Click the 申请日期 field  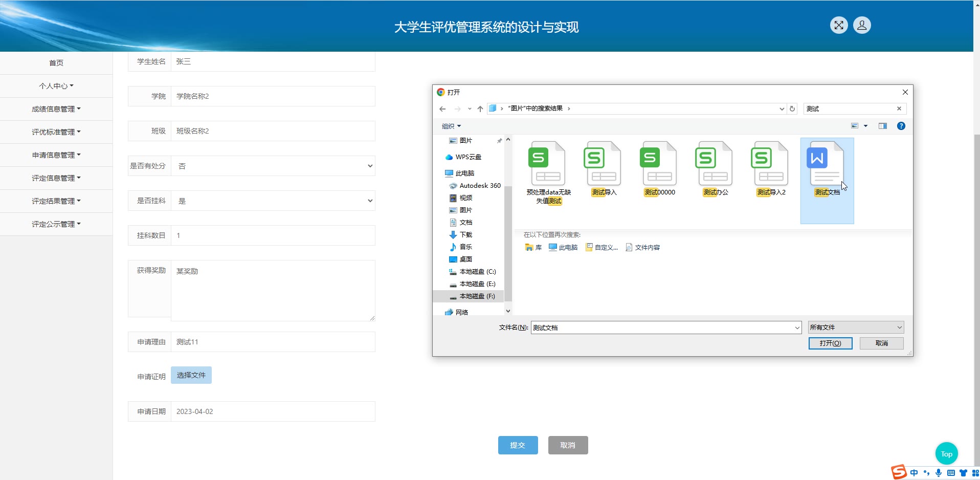(x=273, y=411)
